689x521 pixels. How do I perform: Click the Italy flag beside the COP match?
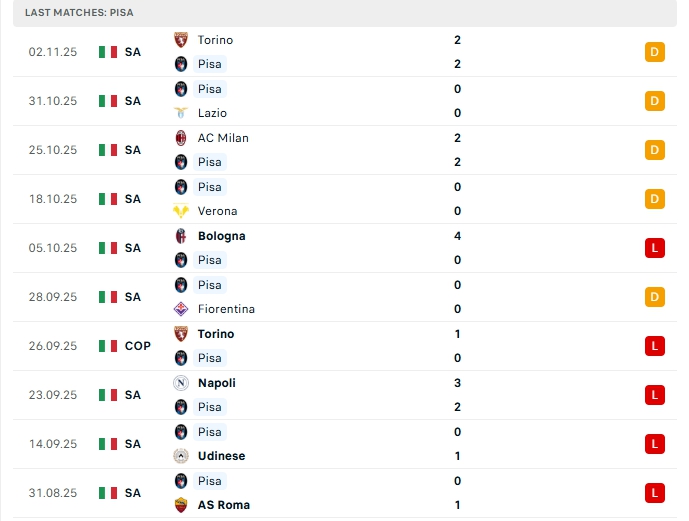tap(108, 346)
